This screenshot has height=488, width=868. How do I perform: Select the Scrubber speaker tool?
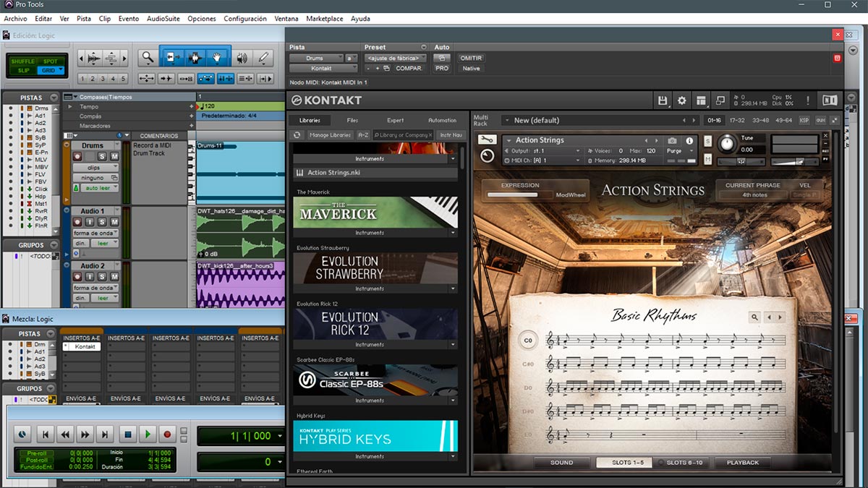pyautogui.click(x=242, y=58)
